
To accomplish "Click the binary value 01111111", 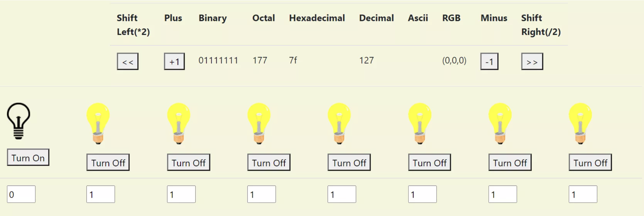I will (218, 61).
